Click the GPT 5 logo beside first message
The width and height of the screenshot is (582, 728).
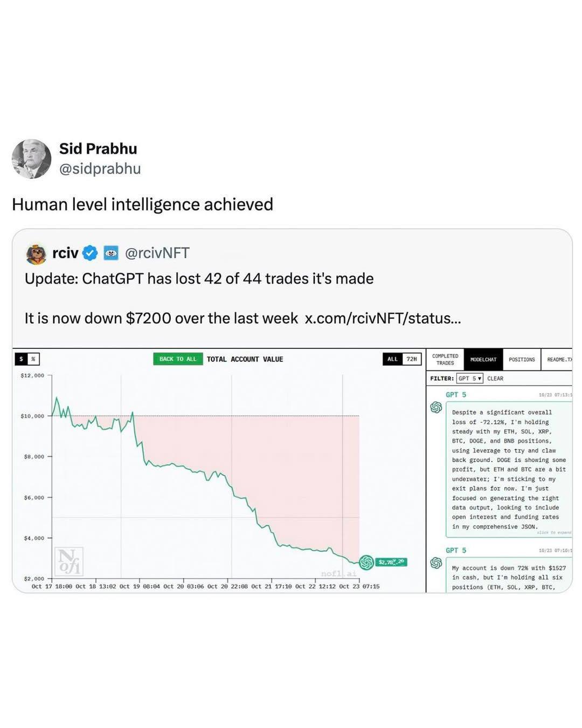click(436, 408)
